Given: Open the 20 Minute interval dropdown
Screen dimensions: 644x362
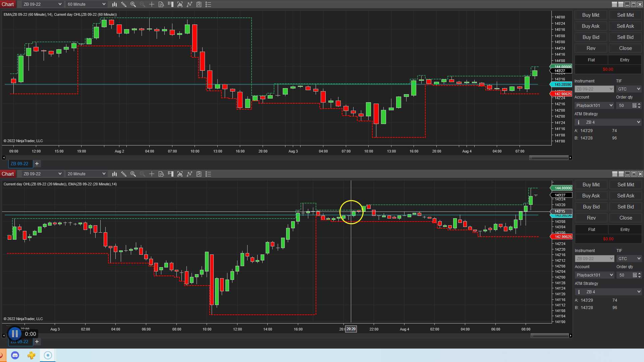Looking at the screenshot, I should pyautogui.click(x=86, y=174).
